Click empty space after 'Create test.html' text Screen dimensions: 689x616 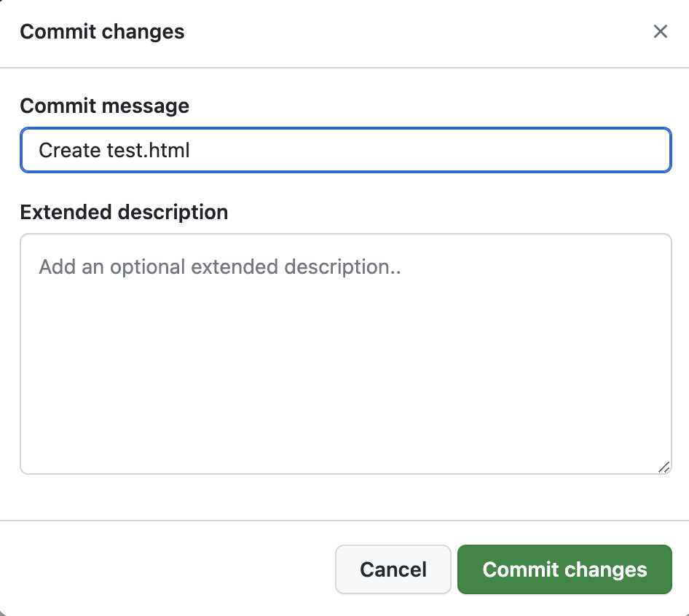pos(437,151)
